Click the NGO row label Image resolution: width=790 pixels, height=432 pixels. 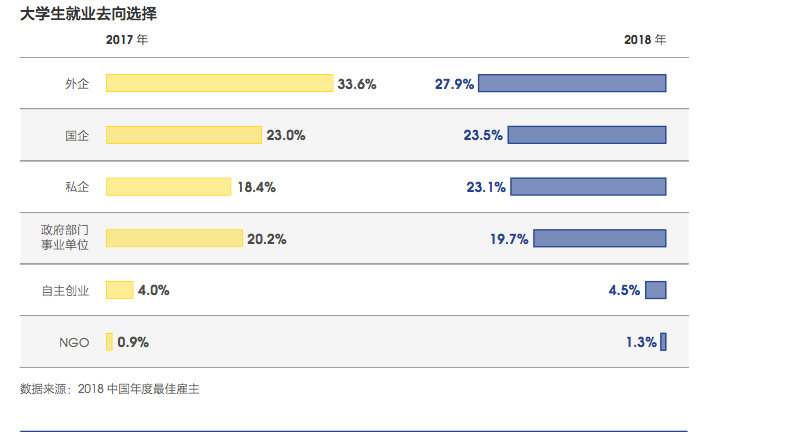click(74, 343)
